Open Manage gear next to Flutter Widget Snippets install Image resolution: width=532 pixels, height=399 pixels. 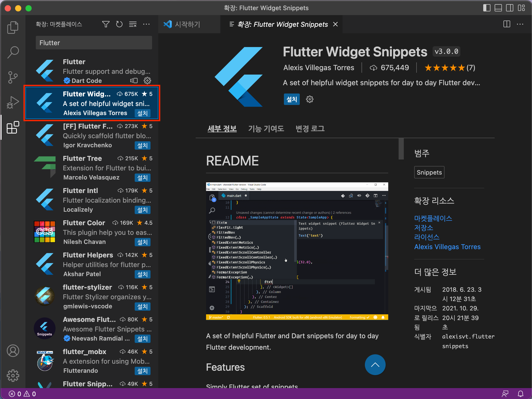point(310,99)
